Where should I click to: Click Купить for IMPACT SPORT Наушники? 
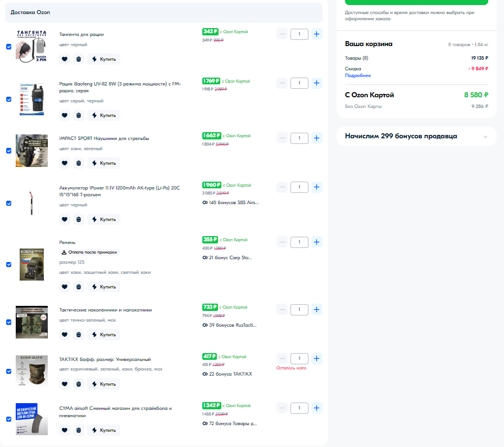103,163
